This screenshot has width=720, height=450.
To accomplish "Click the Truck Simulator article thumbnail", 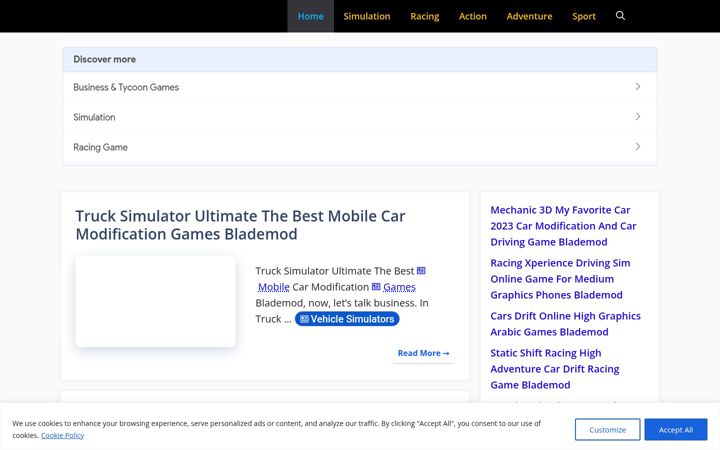I will point(156,301).
